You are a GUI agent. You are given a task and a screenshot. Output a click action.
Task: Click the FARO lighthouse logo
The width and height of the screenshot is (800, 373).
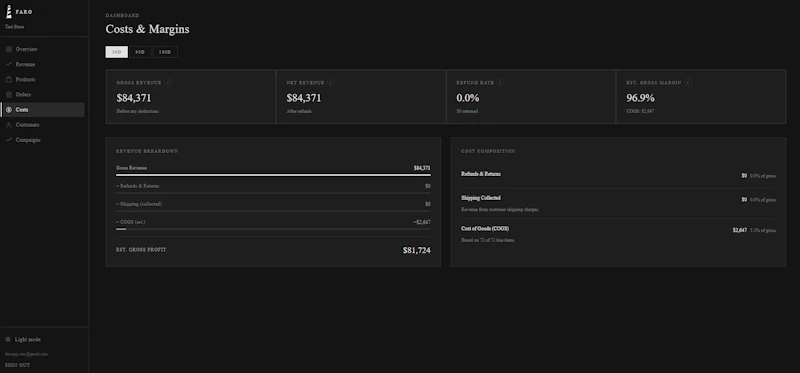[x=9, y=11]
